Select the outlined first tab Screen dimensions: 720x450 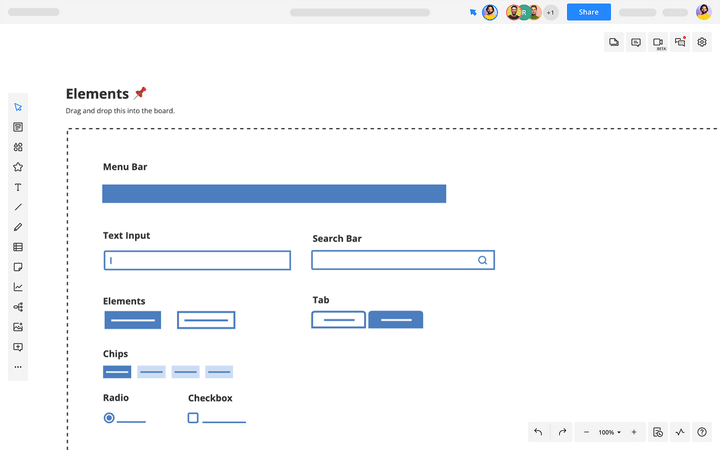[338, 320]
